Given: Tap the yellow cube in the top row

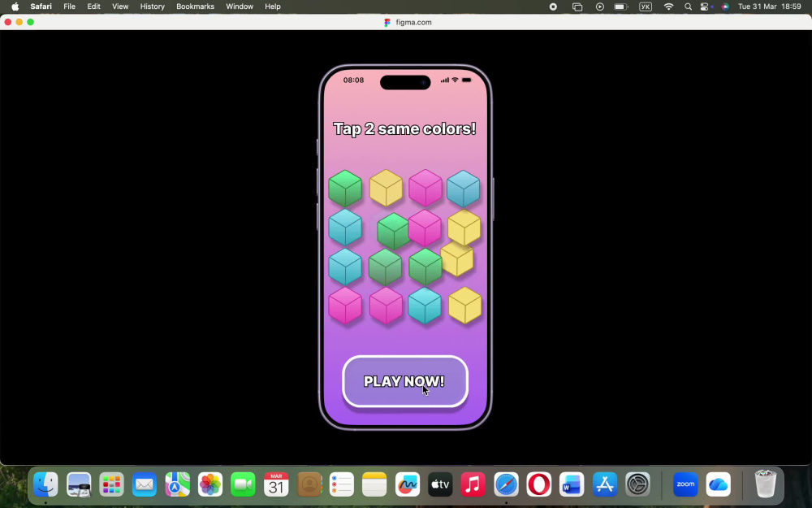Looking at the screenshot, I should tap(386, 188).
